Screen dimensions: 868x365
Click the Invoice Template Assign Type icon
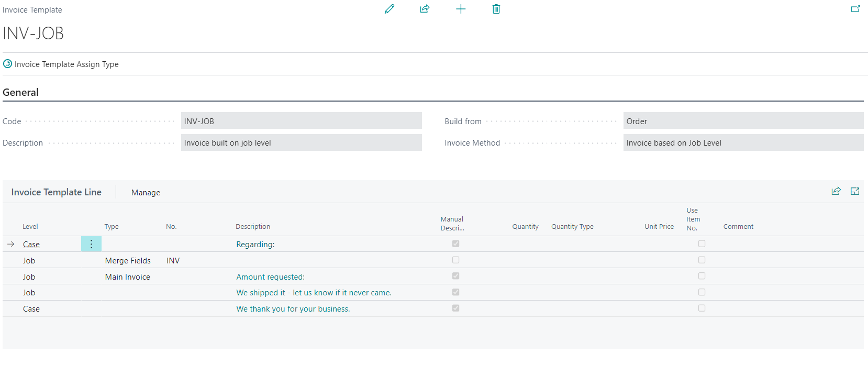coord(7,64)
